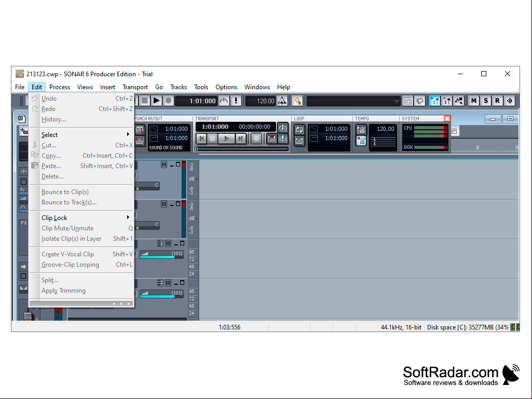Click Play in the Transport panel
Screen dimensions: 532x399
226,139
